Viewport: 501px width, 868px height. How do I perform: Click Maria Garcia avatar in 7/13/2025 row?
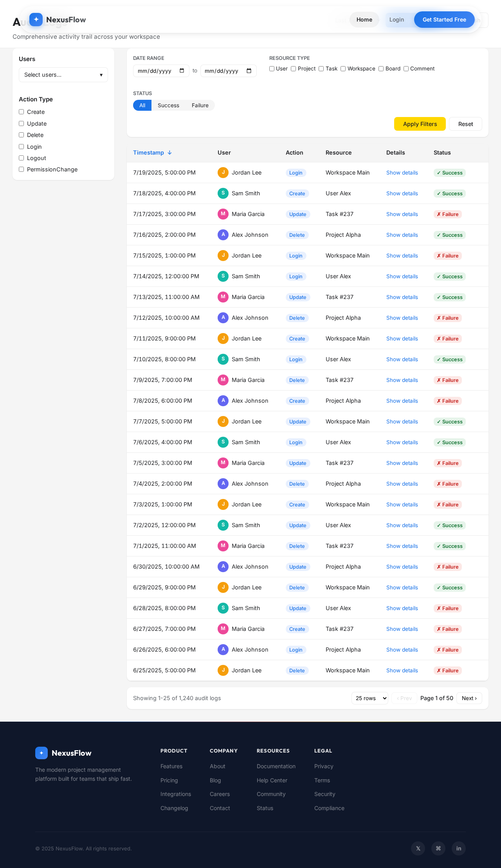223,297
